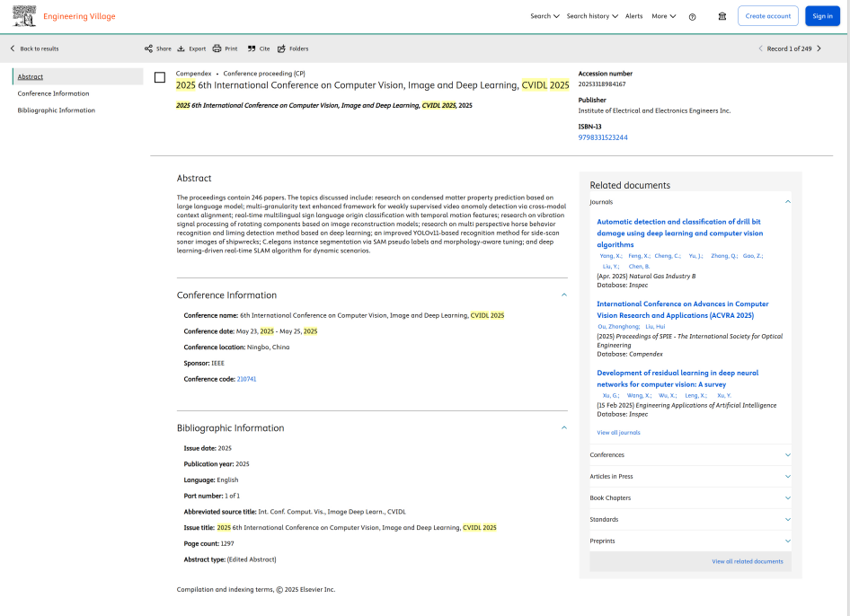
Task: Jump to Bibliographic Information in sidebar
Action: click(57, 110)
